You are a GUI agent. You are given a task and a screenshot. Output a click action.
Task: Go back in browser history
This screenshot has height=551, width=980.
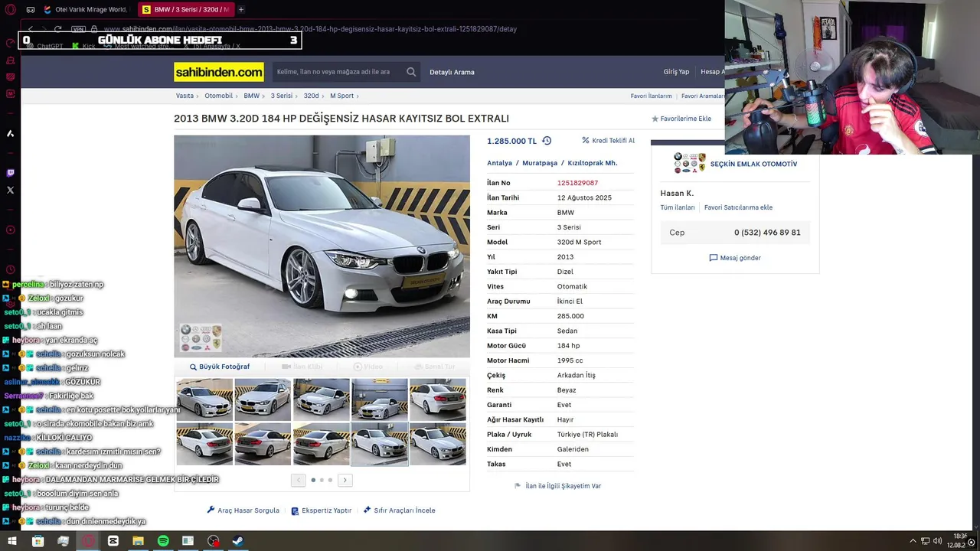click(x=31, y=29)
